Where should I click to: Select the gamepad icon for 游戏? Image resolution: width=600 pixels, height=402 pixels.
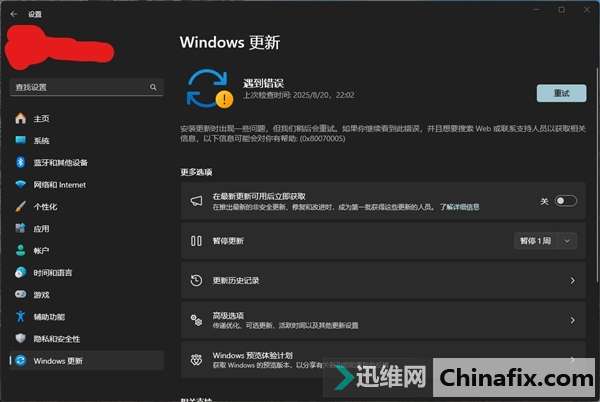pos(21,294)
